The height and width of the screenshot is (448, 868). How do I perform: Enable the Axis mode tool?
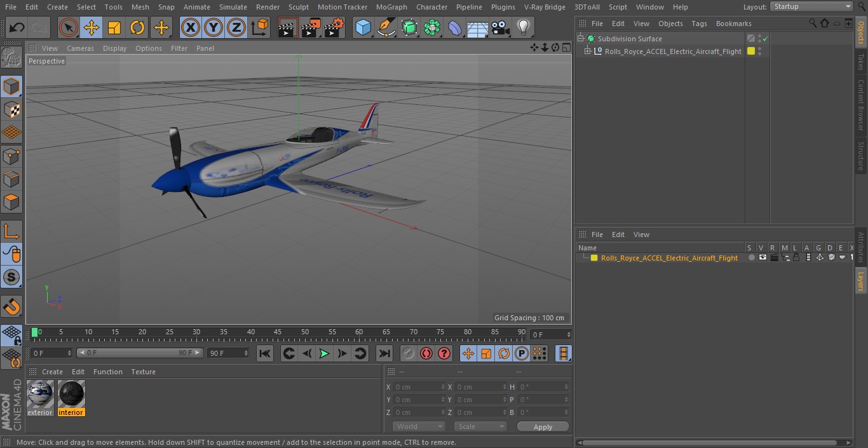(x=11, y=231)
